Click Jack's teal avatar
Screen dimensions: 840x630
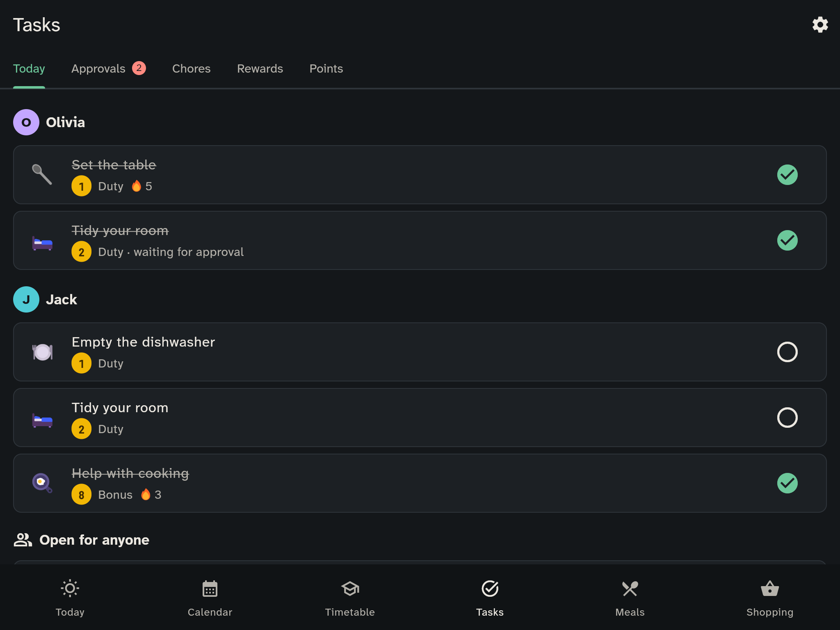(26, 299)
